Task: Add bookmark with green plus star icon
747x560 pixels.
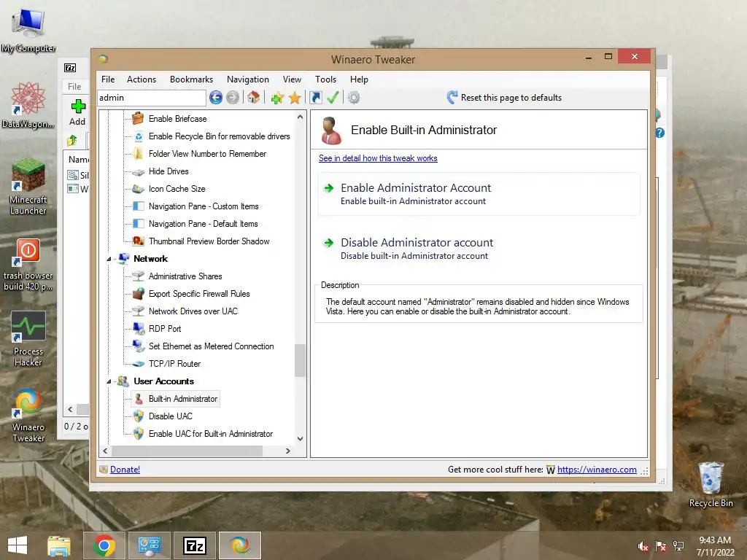Action: [x=276, y=98]
